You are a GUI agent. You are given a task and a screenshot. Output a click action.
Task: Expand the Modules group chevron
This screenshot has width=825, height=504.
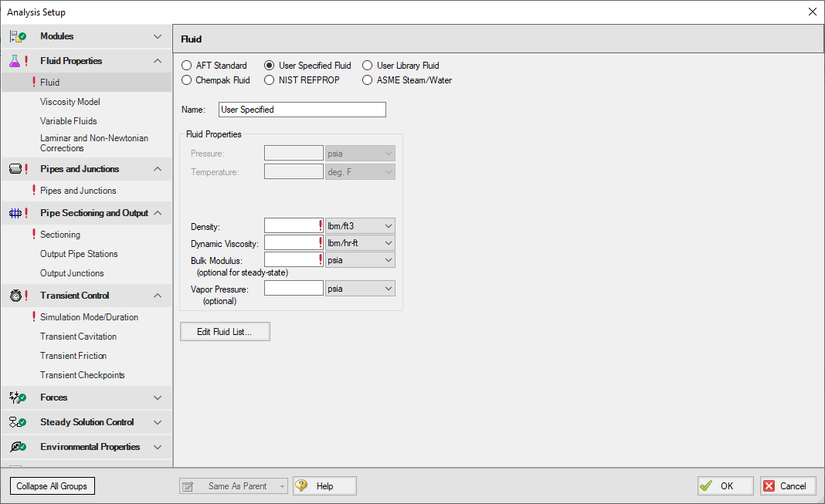click(158, 36)
